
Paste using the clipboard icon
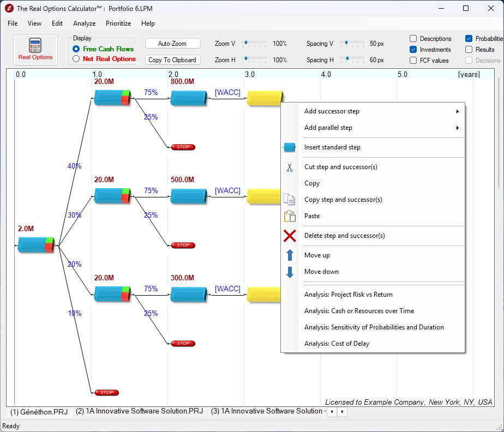289,216
